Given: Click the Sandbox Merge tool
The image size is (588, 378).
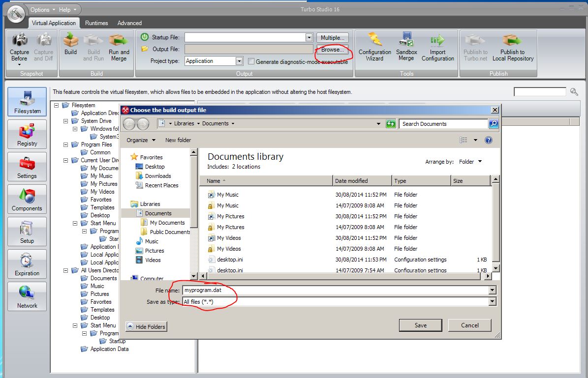Looking at the screenshot, I should pos(406,47).
